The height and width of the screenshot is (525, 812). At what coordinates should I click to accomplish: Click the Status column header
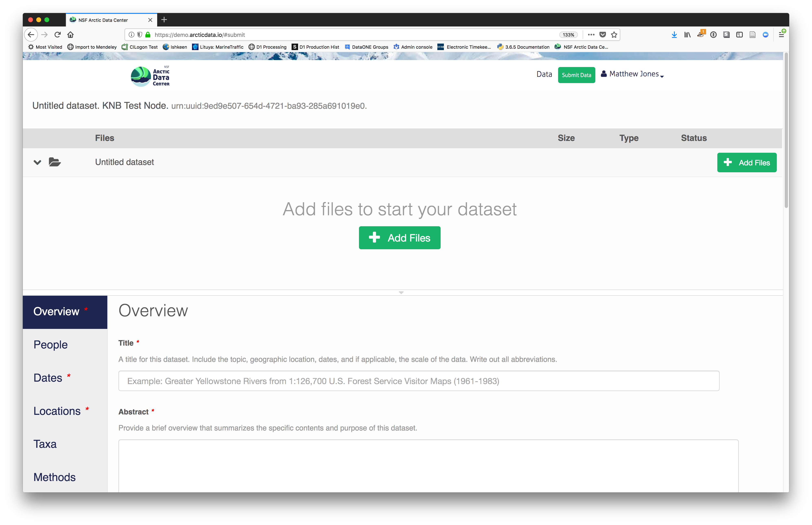click(x=694, y=138)
